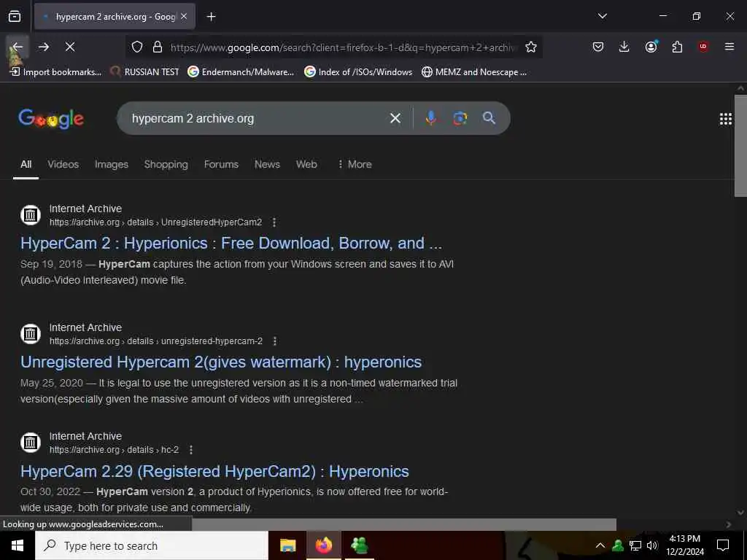Open the Pocket save icon

click(x=598, y=47)
